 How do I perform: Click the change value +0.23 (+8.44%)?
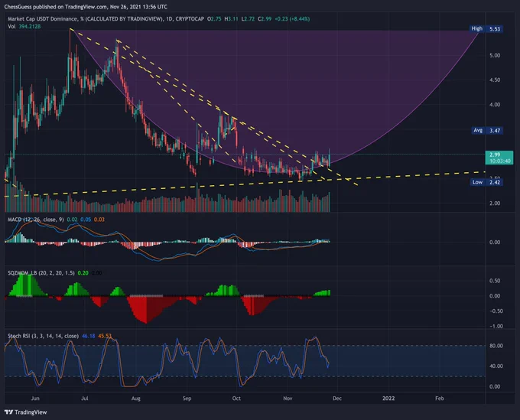(292, 19)
